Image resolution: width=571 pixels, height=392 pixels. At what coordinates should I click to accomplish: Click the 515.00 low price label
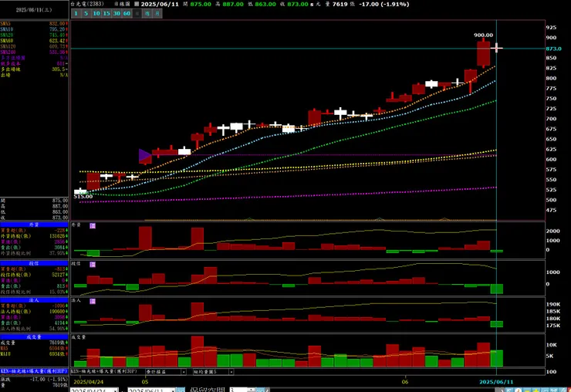click(x=83, y=197)
